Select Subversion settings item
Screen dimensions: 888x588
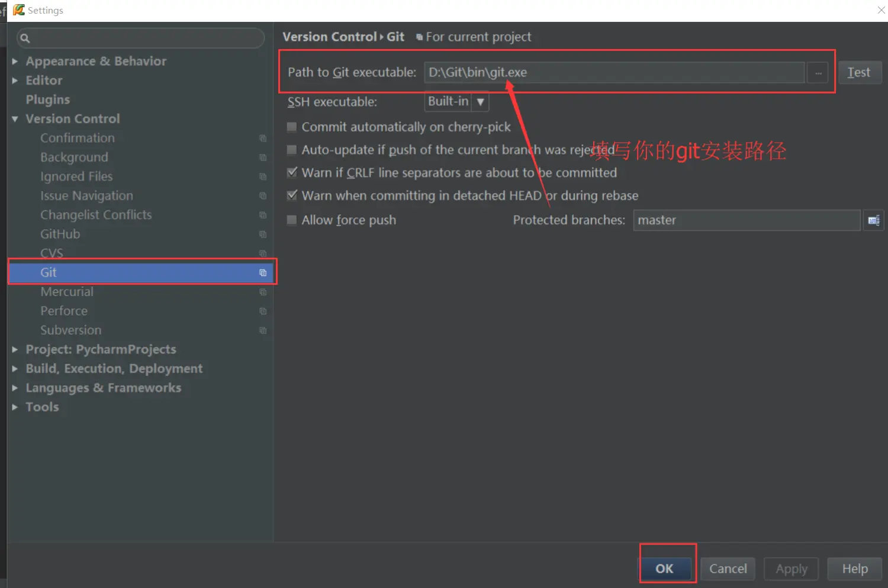pos(70,330)
